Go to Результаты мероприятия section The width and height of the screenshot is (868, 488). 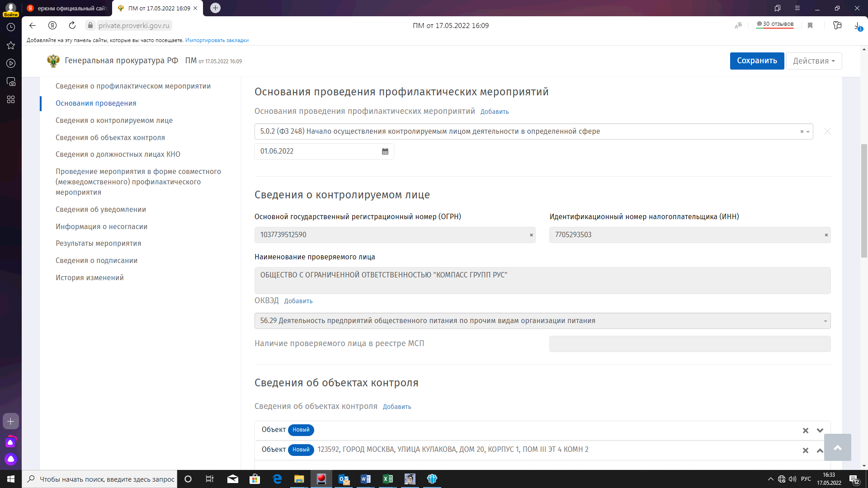coord(98,244)
